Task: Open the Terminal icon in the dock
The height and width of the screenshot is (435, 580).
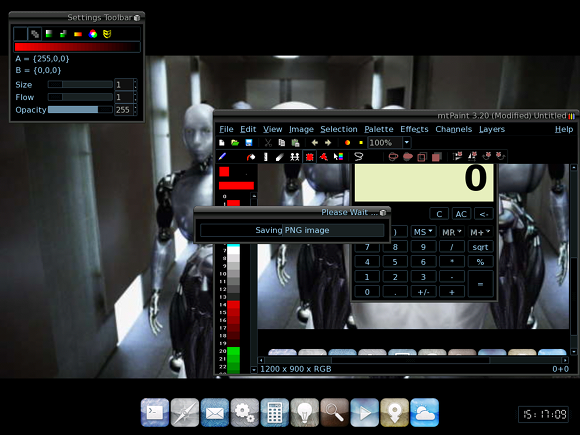Action: click(x=155, y=412)
